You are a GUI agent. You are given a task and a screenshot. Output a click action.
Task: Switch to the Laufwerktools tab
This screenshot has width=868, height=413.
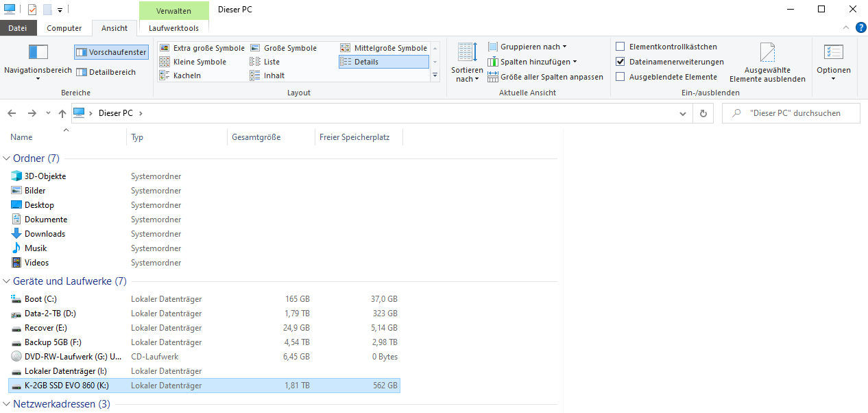click(x=173, y=28)
